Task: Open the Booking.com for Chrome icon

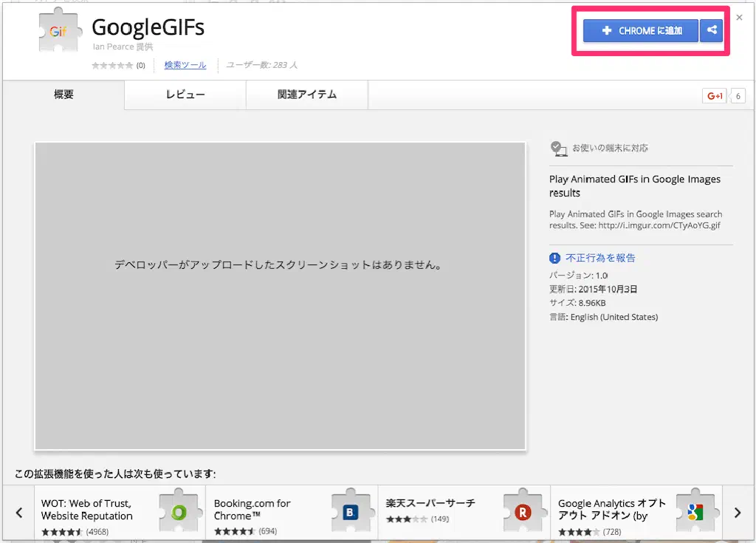Action: [351, 510]
